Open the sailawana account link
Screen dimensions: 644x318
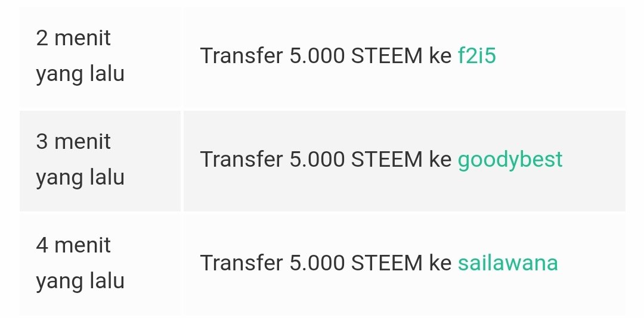[x=508, y=263]
